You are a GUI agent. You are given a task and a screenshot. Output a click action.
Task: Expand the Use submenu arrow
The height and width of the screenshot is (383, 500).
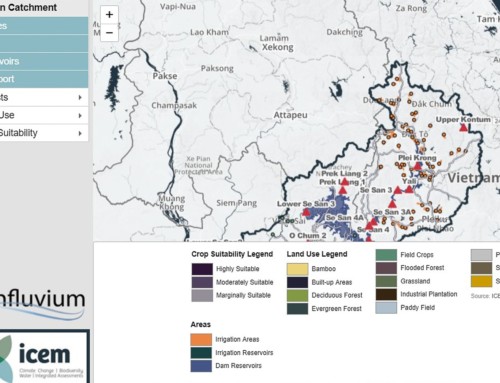[x=80, y=115]
